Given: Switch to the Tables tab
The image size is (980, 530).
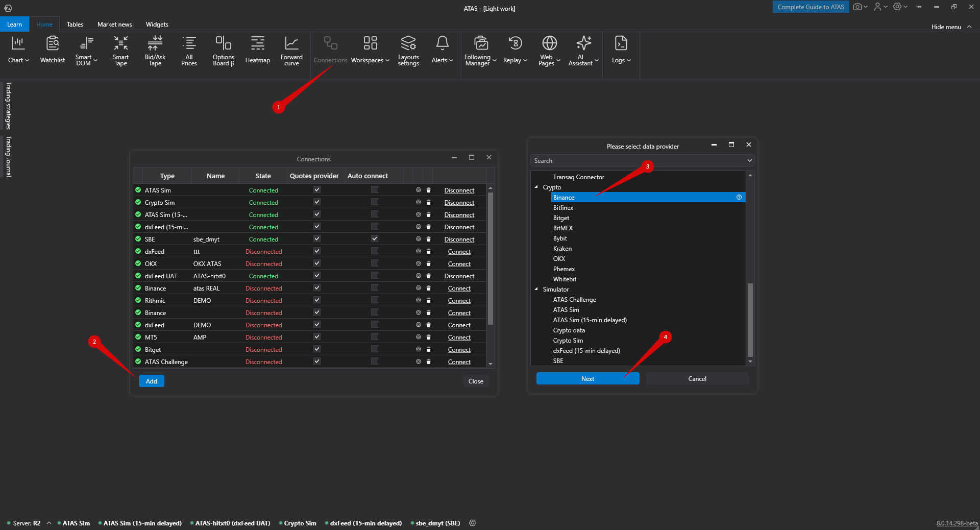Looking at the screenshot, I should 75,24.
